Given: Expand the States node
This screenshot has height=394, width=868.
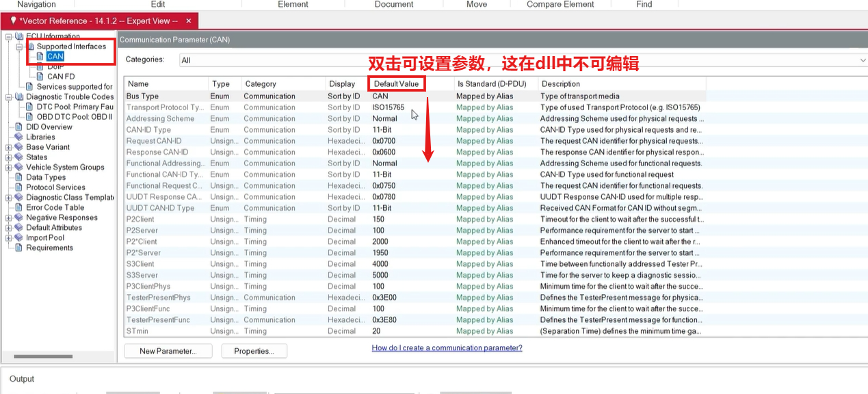Looking at the screenshot, I should point(8,157).
